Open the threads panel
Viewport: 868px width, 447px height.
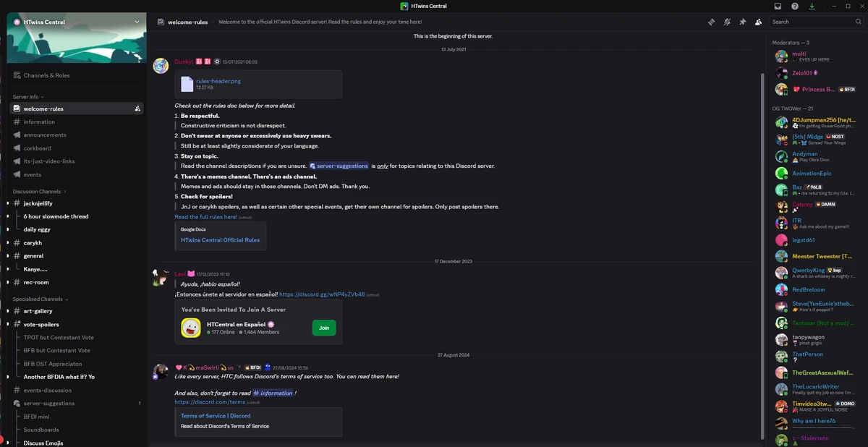coord(712,22)
